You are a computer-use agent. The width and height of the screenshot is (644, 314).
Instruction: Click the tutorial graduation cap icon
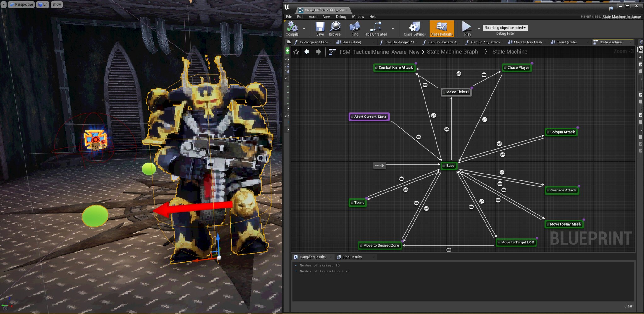click(x=611, y=8)
